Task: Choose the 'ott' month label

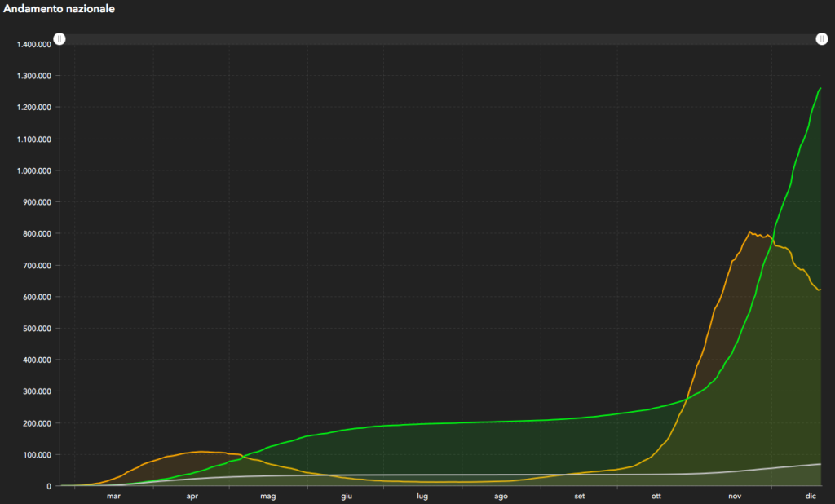Action: pyautogui.click(x=656, y=496)
